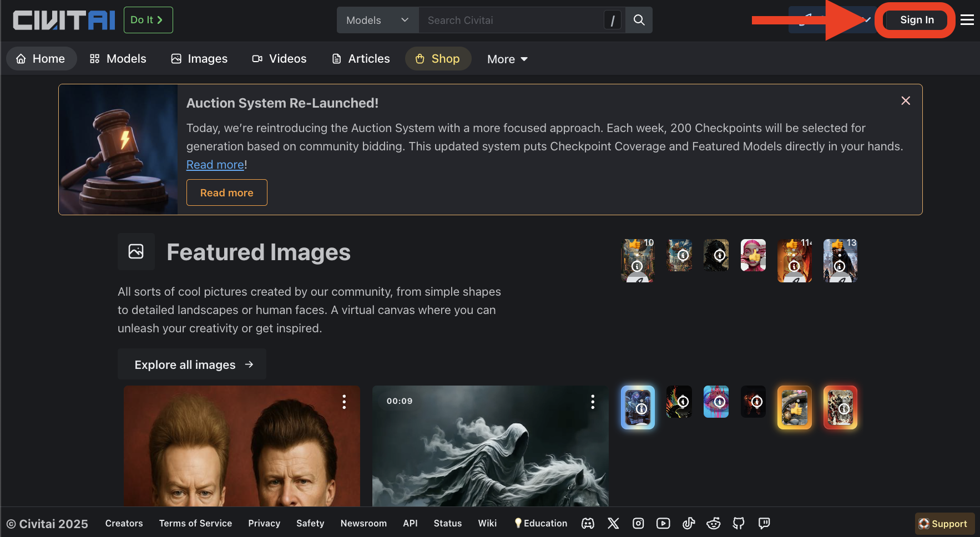The width and height of the screenshot is (980, 537).
Task: Click the Sign In button
Action: click(917, 20)
